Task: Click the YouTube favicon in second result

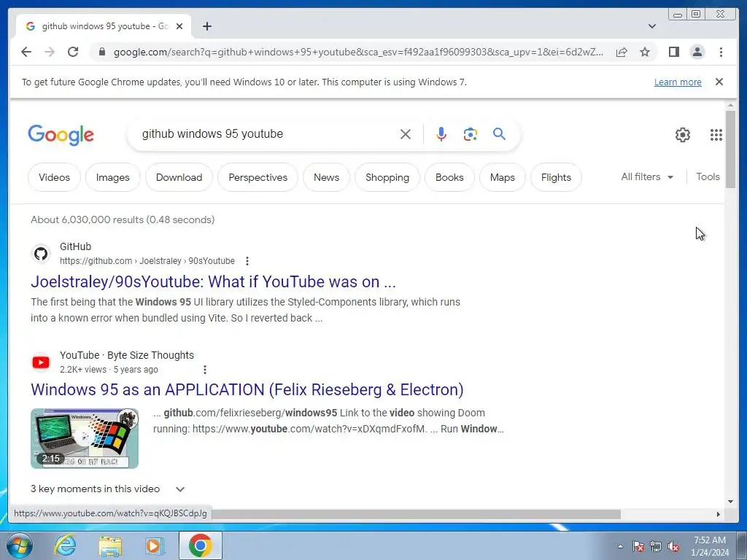Action: (x=41, y=362)
